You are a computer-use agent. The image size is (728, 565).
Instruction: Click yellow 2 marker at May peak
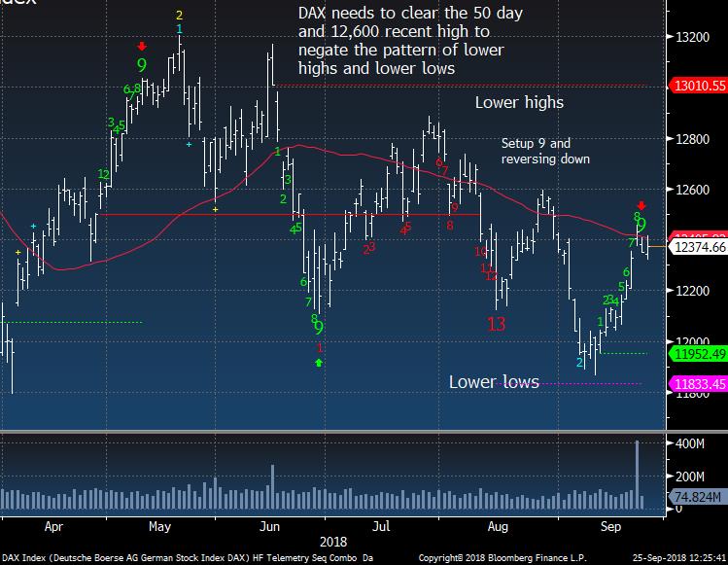click(x=179, y=15)
